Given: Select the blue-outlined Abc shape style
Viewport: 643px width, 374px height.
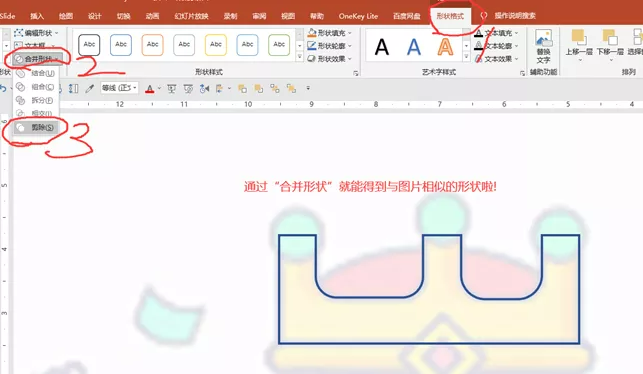Looking at the screenshot, I should (x=121, y=45).
